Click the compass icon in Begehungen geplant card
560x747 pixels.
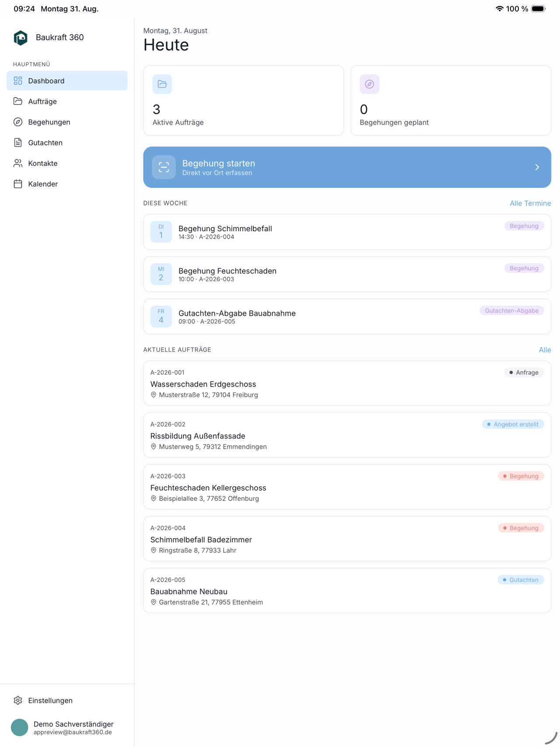(x=370, y=84)
